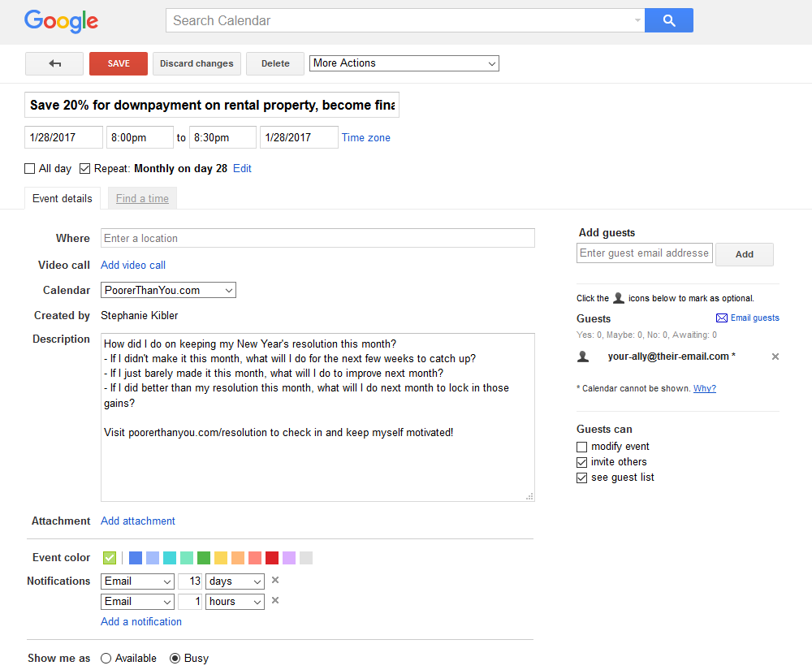
Task: Choose the light blue event color
Action: 153,558
